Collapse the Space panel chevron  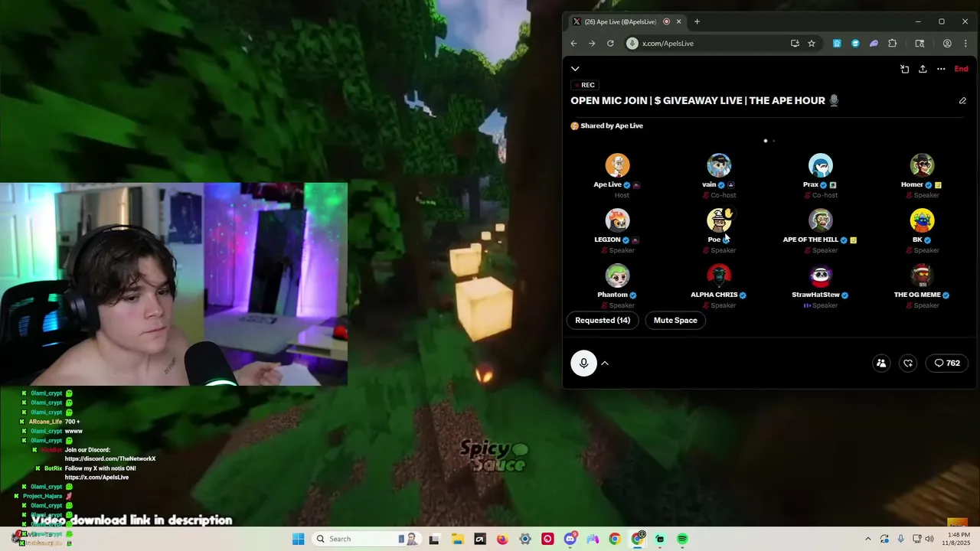575,69
